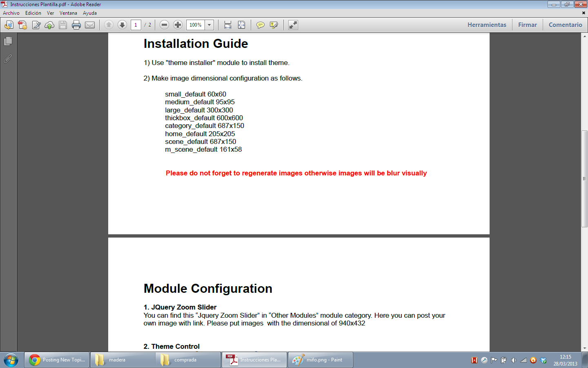Click the save floppy disk icon
Viewport: 588px width, 368px height.
[63, 25]
